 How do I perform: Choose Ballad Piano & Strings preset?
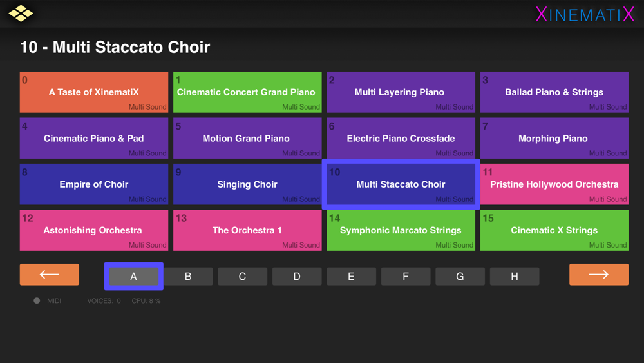[554, 93]
